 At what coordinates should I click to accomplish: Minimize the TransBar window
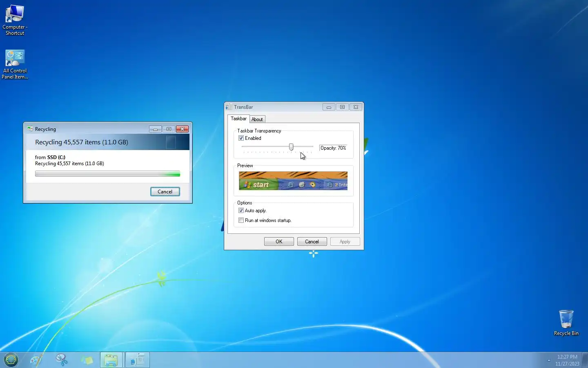pyautogui.click(x=329, y=107)
